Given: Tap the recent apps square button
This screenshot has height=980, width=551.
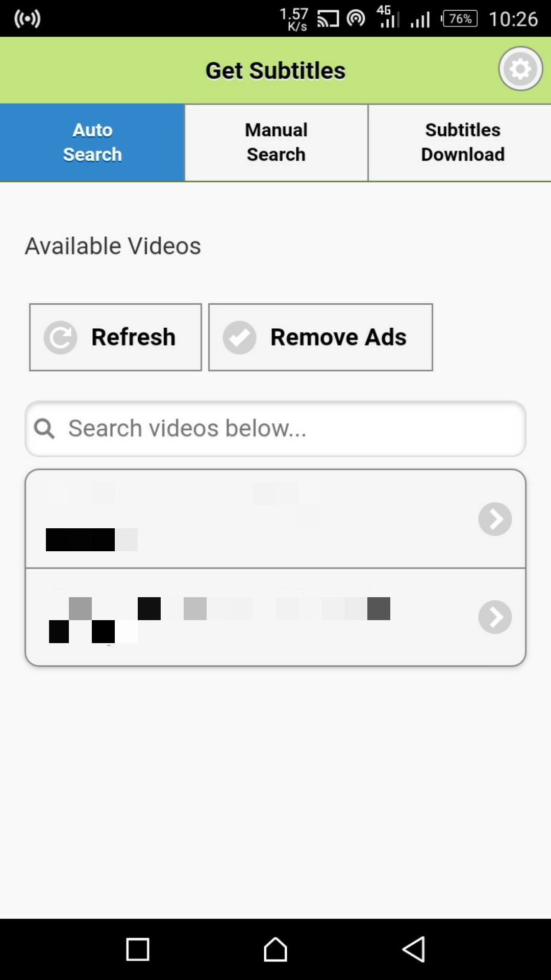Looking at the screenshot, I should click(138, 950).
